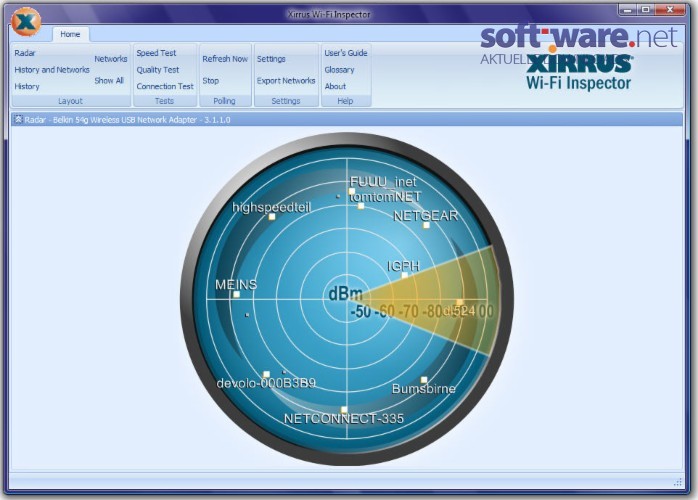698x500 pixels.
Task: Click the NETGEAR network marker
Action: (426, 225)
